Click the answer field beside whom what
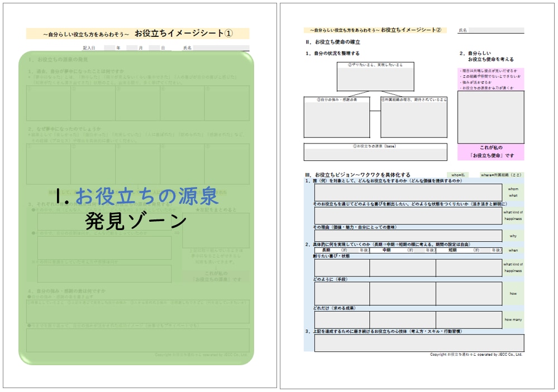The image size is (558, 392). point(408,193)
